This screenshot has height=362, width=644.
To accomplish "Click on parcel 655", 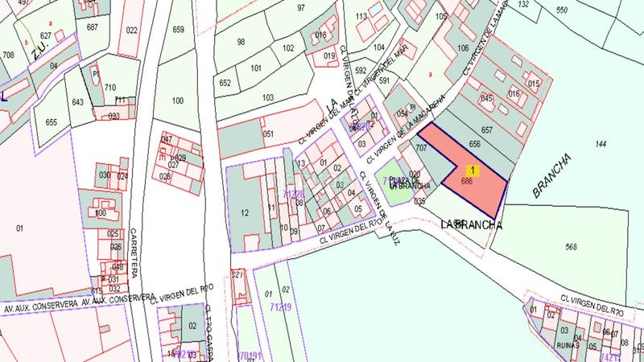I will 51,122.
